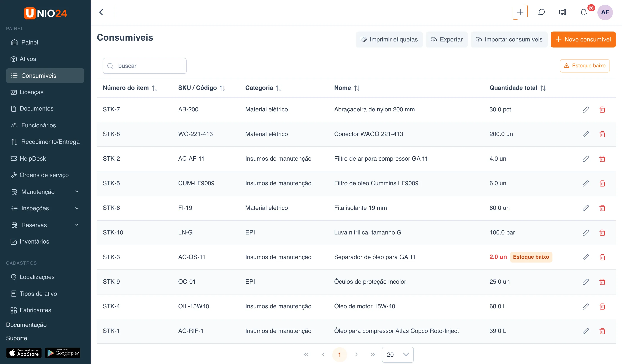Image resolution: width=622 pixels, height=364 pixels.
Task: Edit the STK-7 Abraçadeira de nylon item
Action: tap(586, 110)
